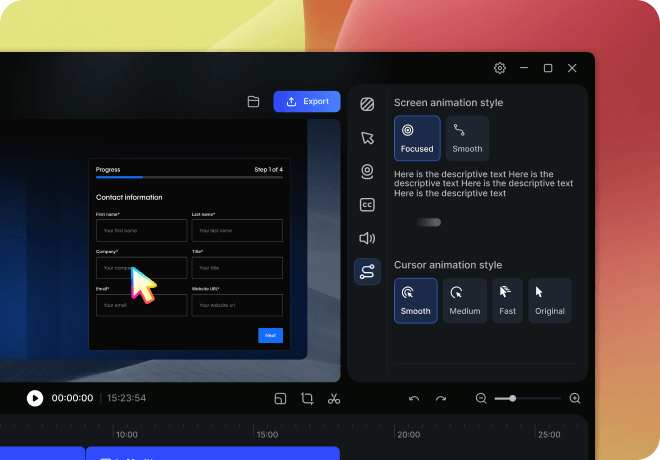Redo the last undone edit

click(440, 398)
